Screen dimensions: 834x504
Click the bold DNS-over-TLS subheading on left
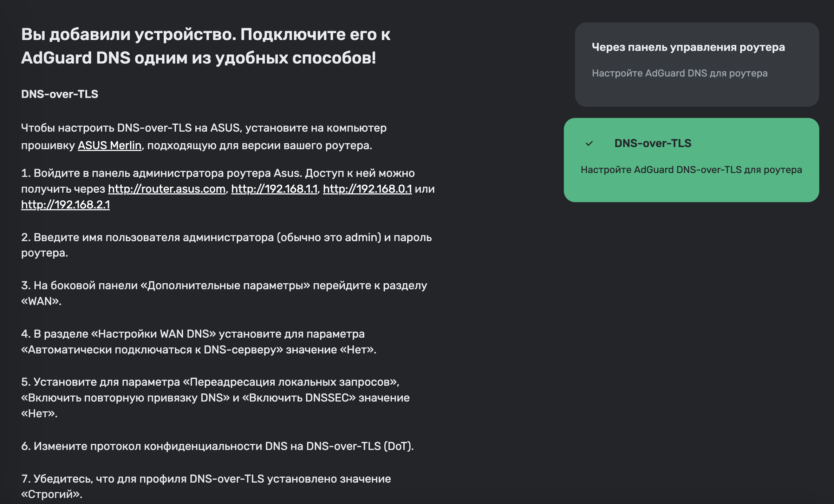[60, 94]
